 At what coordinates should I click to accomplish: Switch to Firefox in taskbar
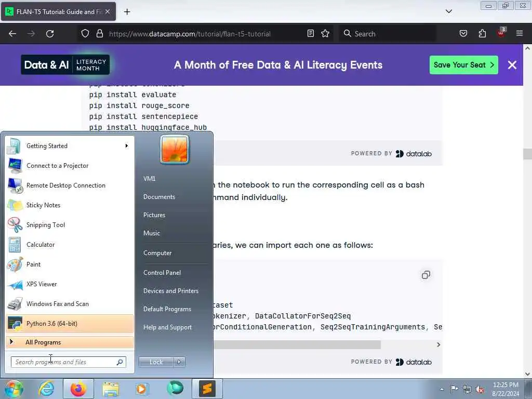tap(78, 389)
